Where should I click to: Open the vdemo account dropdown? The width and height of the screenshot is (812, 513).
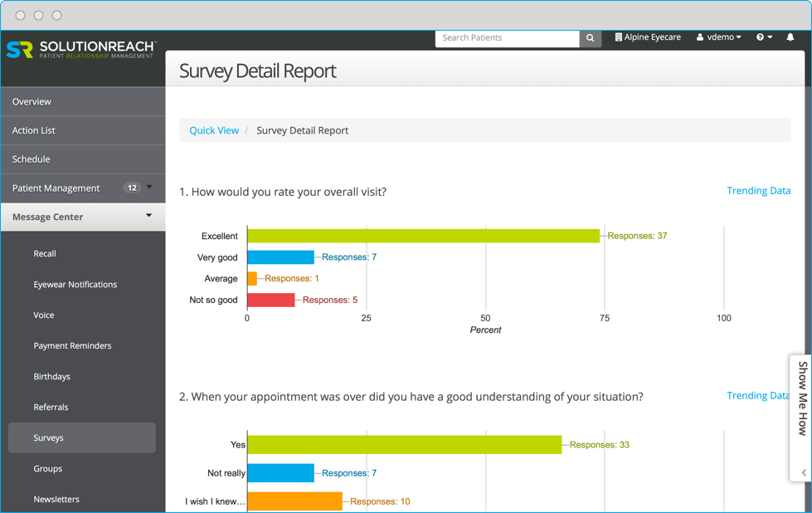coord(718,37)
